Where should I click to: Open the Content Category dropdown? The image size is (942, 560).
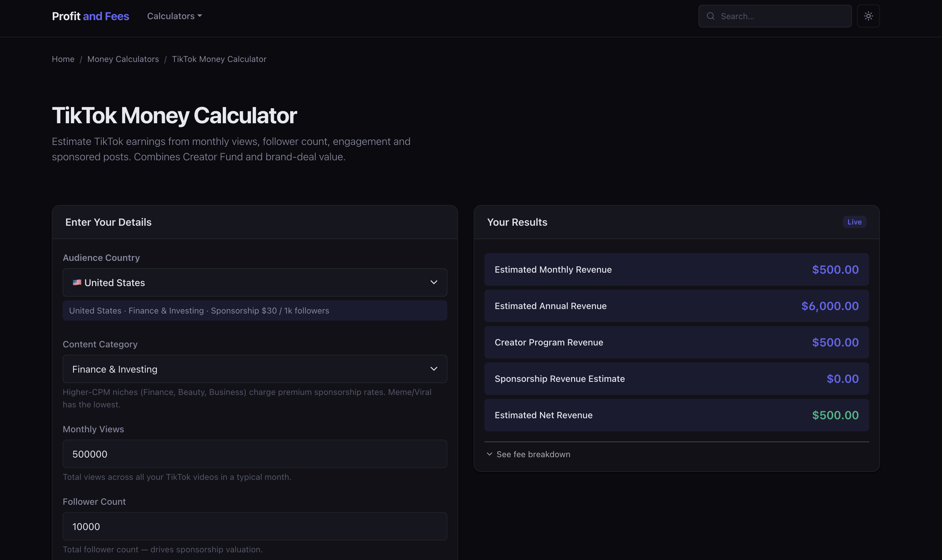point(255,369)
